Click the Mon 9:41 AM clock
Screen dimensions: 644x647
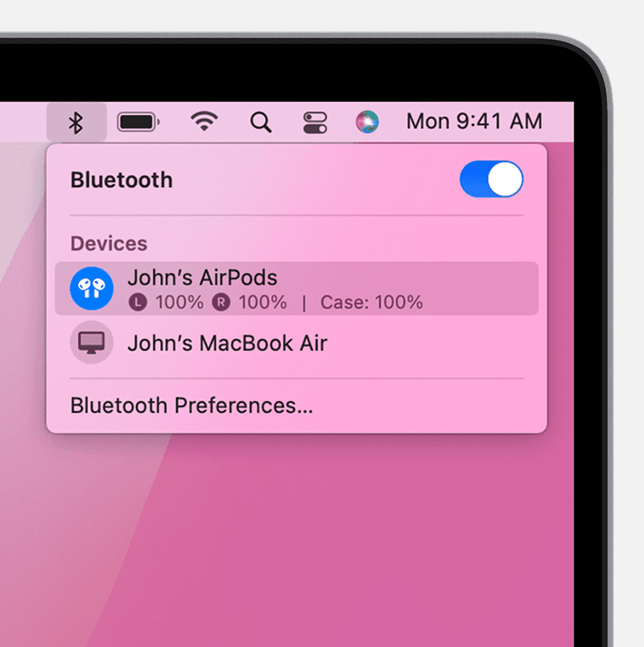point(474,121)
